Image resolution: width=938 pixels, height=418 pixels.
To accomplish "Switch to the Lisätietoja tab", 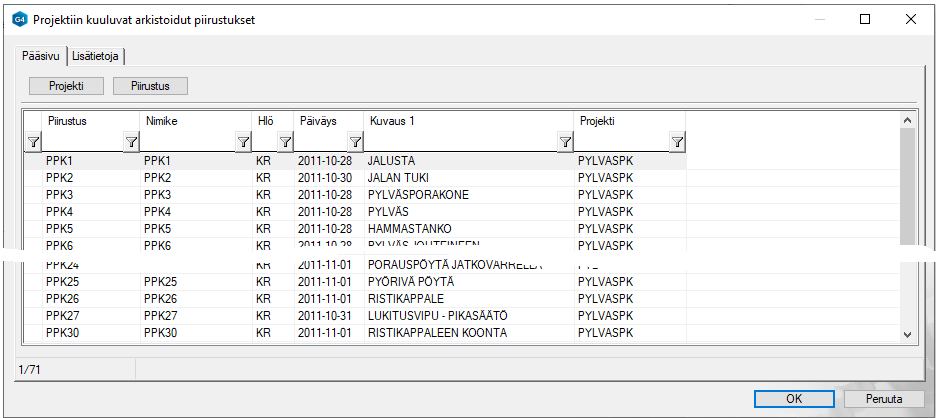I will click(95, 56).
